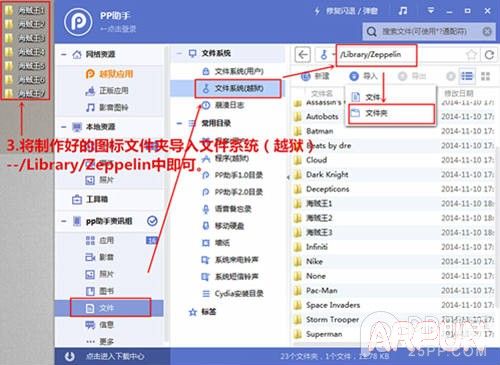Open 照片 photos under the device
This screenshot has width=500, height=365.
click(100, 274)
